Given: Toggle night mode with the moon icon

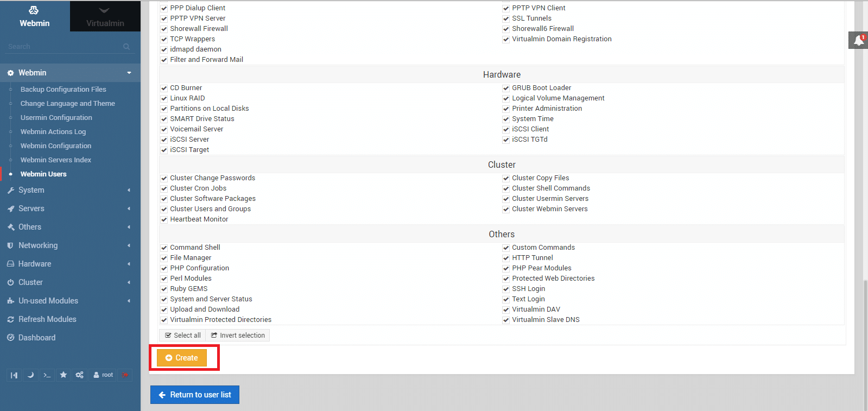Looking at the screenshot, I should tap(30, 375).
